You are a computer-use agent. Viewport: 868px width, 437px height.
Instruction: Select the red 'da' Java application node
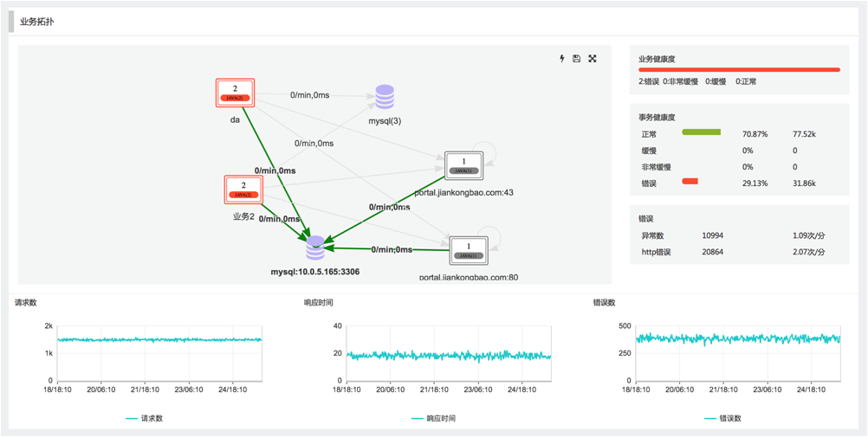point(235,93)
